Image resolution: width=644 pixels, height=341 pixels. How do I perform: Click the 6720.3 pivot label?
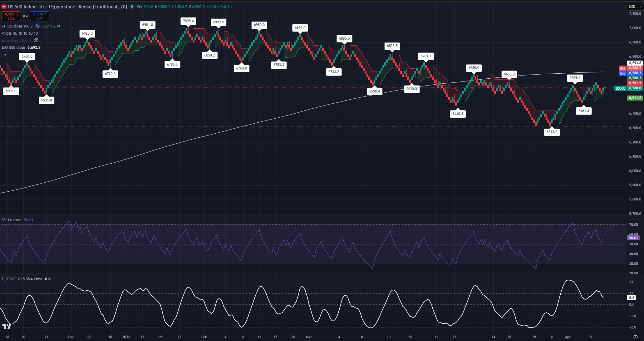coord(110,74)
